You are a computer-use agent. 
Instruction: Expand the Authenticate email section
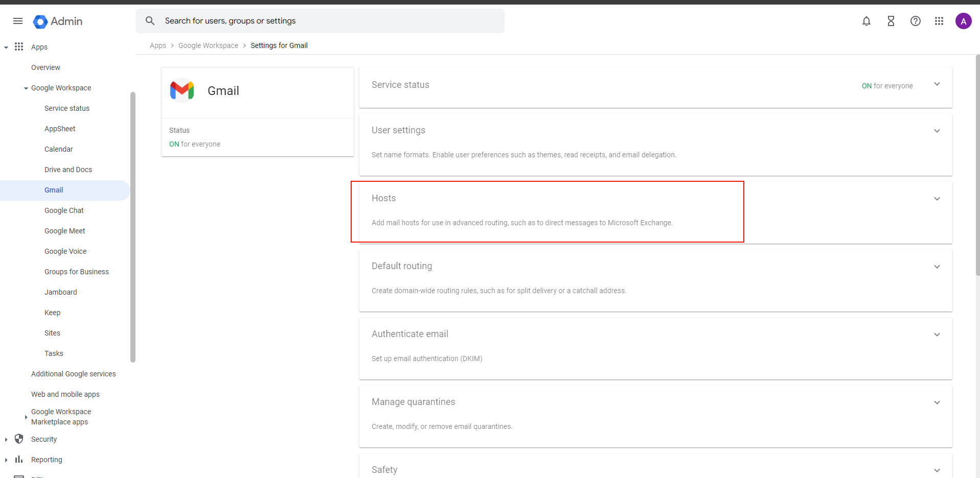click(x=937, y=334)
